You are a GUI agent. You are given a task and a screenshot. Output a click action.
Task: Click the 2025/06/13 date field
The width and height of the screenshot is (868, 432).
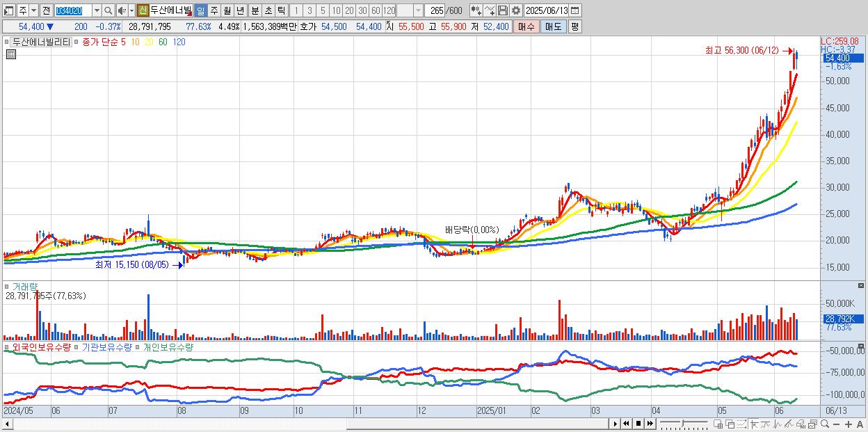pyautogui.click(x=547, y=10)
